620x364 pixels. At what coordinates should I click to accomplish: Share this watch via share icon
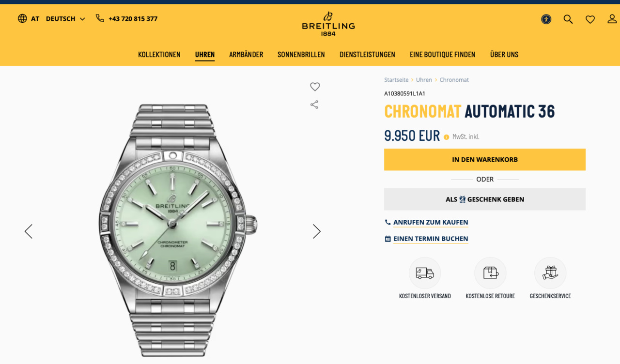pyautogui.click(x=314, y=105)
